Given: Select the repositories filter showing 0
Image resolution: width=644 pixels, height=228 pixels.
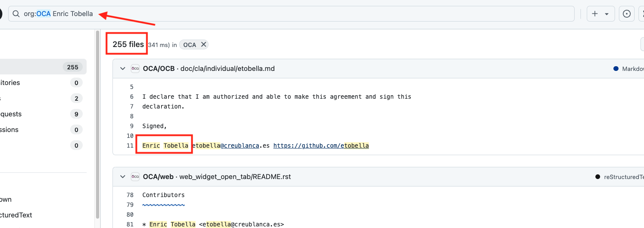Looking at the screenshot, I should point(43,83).
